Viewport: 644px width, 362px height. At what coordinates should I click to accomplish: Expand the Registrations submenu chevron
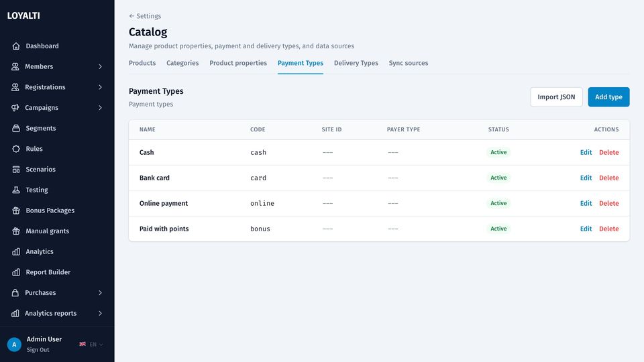[x=100, y=87]
